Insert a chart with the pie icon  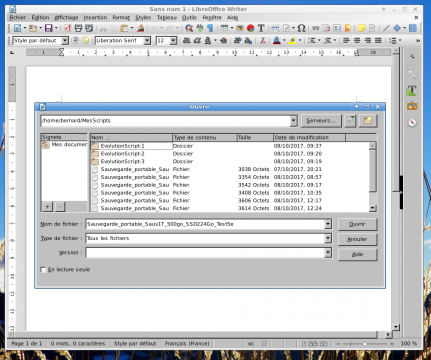point(250,28)
